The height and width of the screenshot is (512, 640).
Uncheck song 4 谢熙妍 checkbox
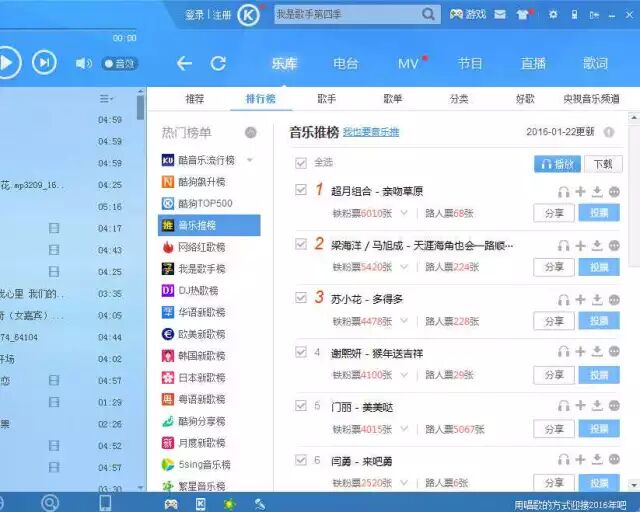tap(301, 352)
